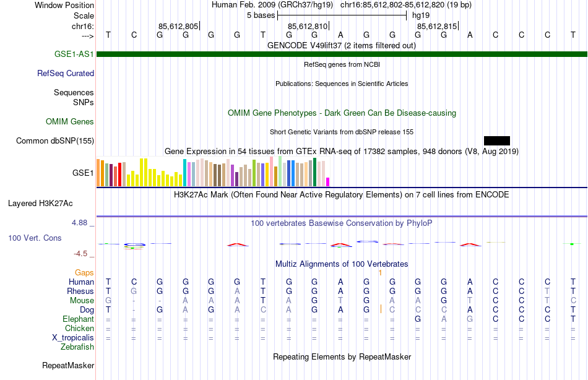Select the Rhesus alignment row label
The height and width of the screenshot is (380, 588).
point(80,291)
